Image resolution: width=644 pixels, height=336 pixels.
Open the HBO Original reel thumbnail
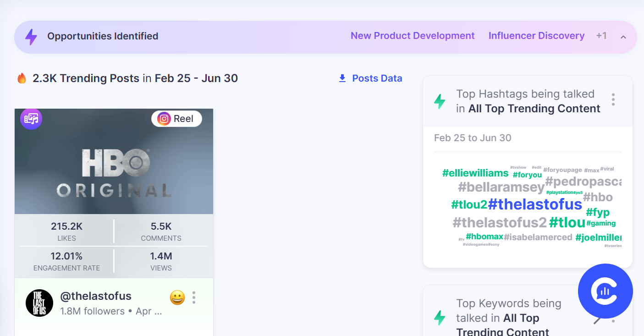click(114, 161)
